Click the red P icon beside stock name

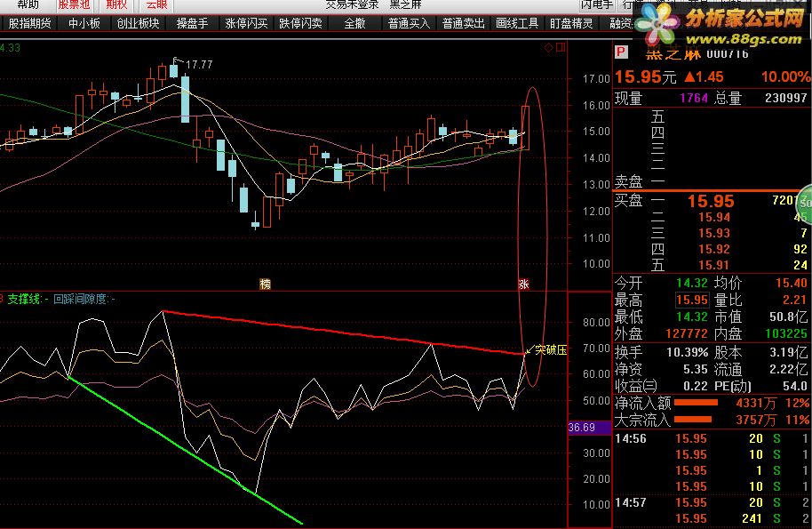[621, 52]
